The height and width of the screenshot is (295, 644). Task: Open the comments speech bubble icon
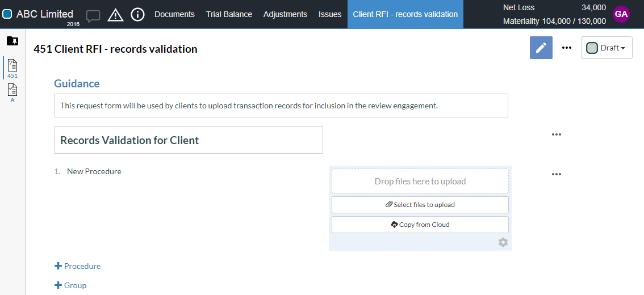[x=93, y=15]
